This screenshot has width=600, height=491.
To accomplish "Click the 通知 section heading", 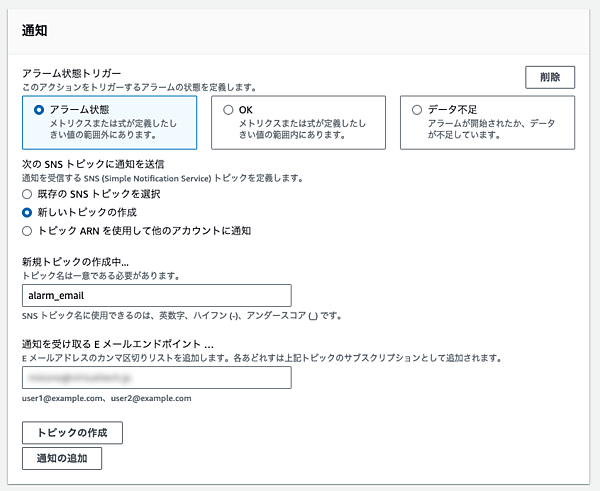I will point(36,30).
